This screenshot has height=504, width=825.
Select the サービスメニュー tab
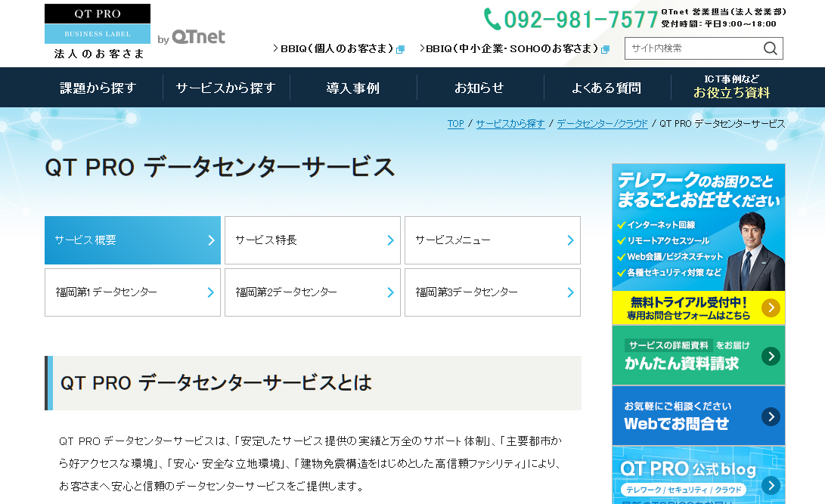pos(492,240)
